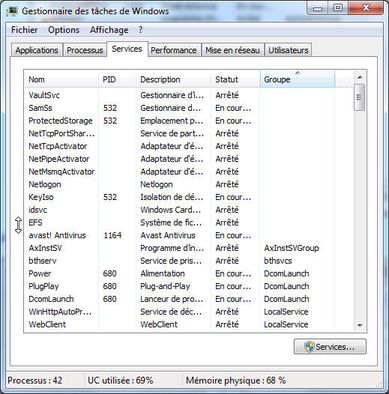Switch to the Processus tab
Image resolution: width=389 pixels, height=394 pixels.
coord(85,50)
